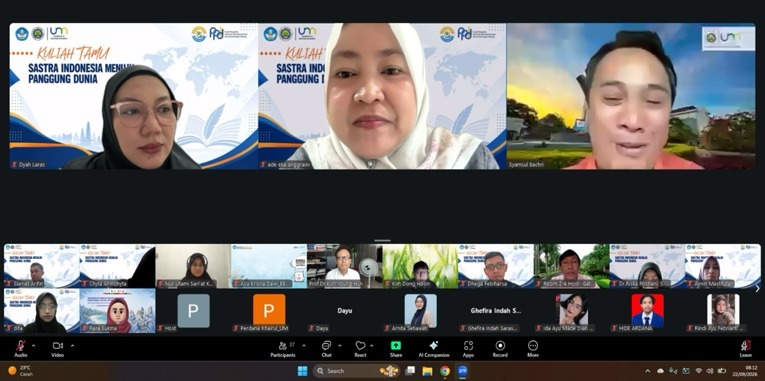This screenshot has height=381, width=765.
Task: Expand the arrow beside Chat
Action: [x=340, y=346]
